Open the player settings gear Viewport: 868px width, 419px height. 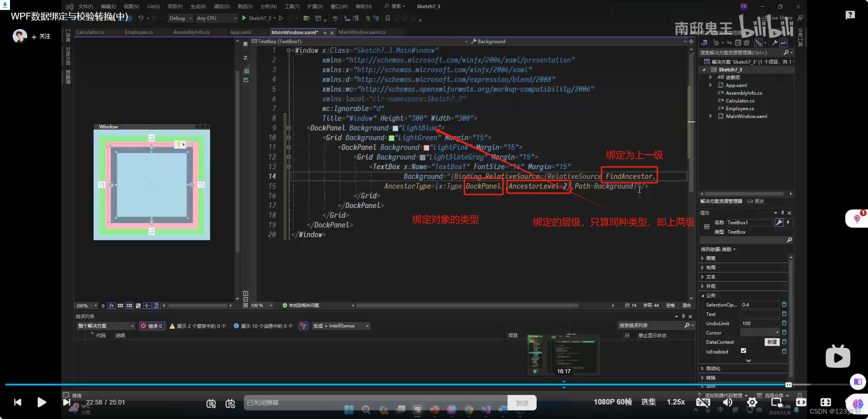pyautogui.click(x=752, y=402)
